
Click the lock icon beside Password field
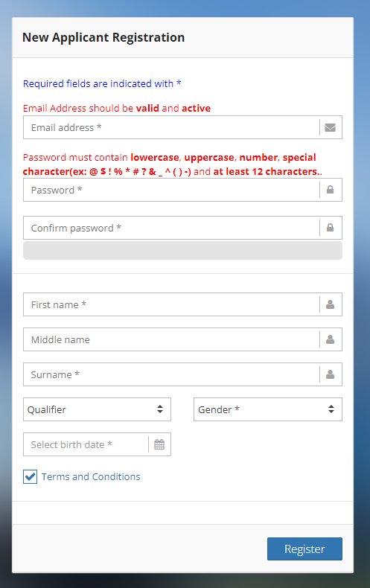coord(331,190)
